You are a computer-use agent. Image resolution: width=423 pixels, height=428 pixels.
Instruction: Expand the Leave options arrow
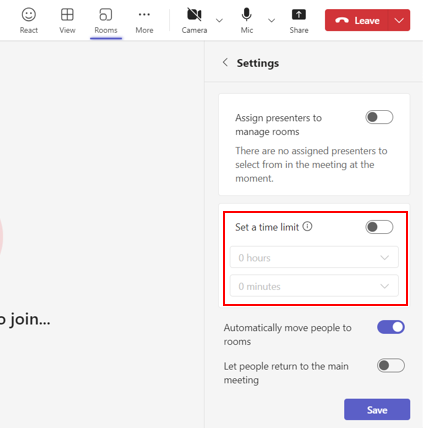[x=399, y=20]
